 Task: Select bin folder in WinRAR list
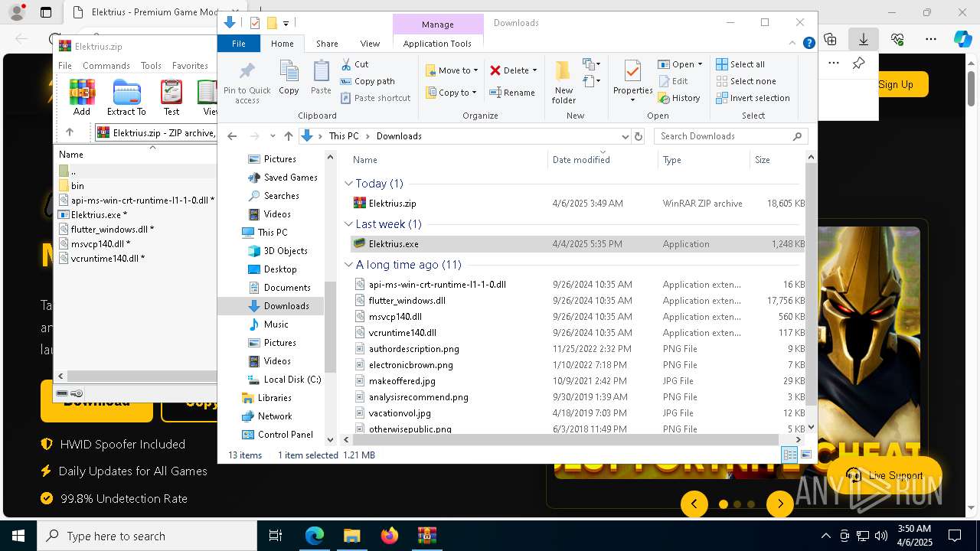(77, 186)
